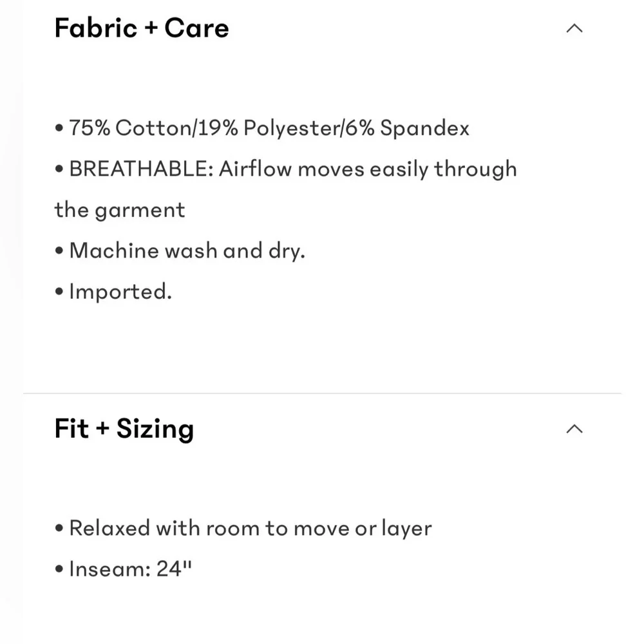Collapse Fabric + Care using its chevron
644x644 pixels.
tap(574, 28)
